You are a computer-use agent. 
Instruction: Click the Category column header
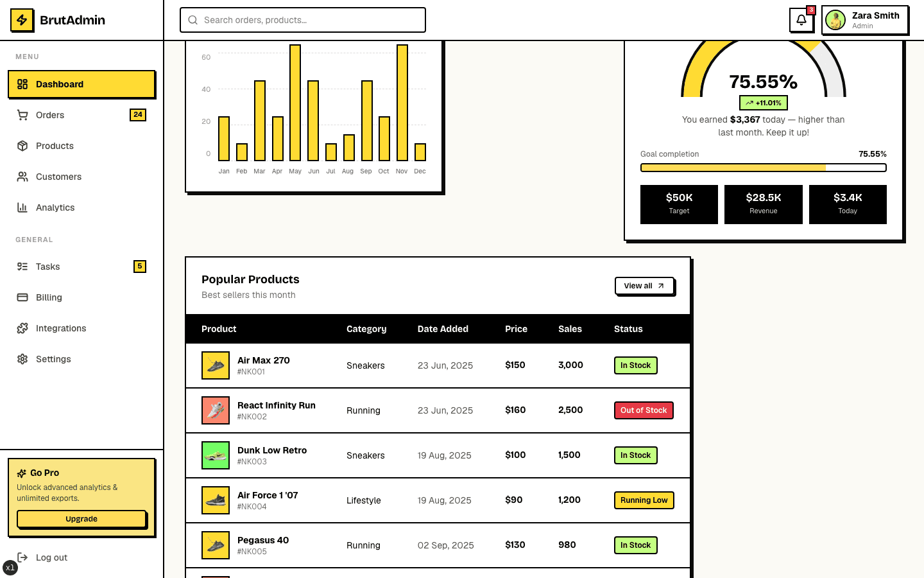tap(366, 329)
